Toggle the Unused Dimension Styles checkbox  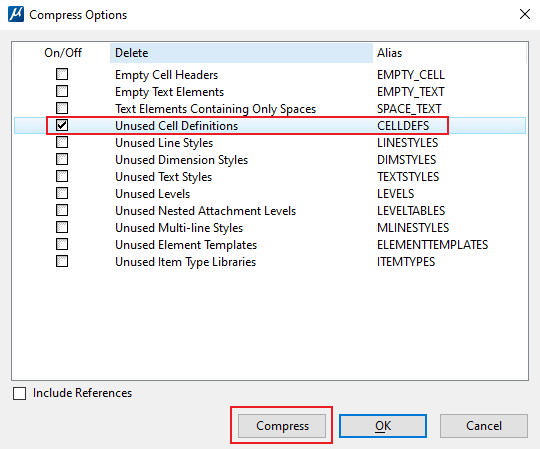click(62, 159)
